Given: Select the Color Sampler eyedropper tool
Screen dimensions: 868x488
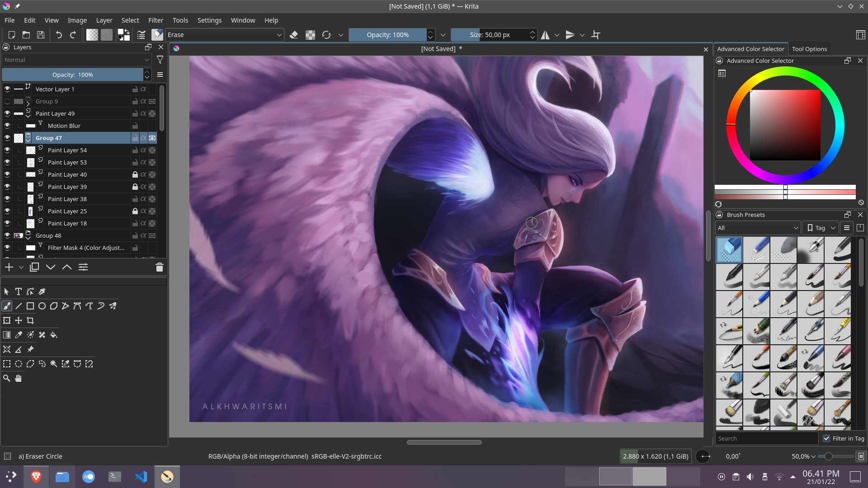Looking at the screenshot, I should [x=19, y=335].
